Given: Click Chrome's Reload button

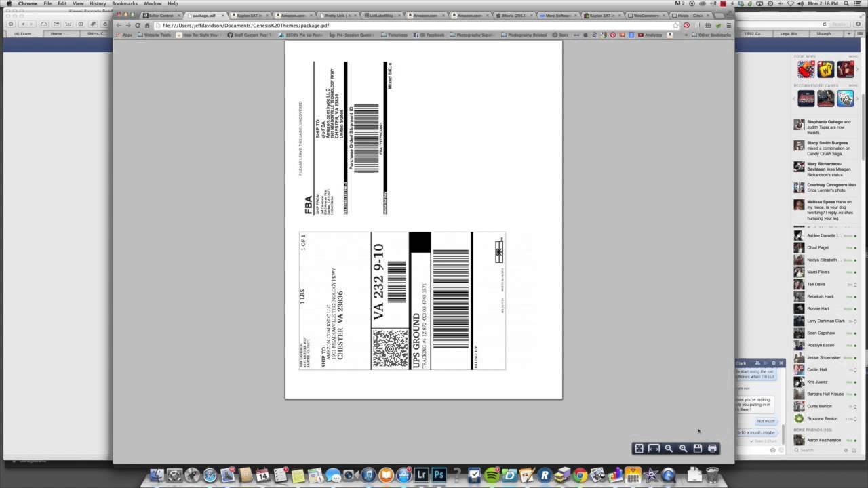Looking at the screenshot, I should coord(138,25).
